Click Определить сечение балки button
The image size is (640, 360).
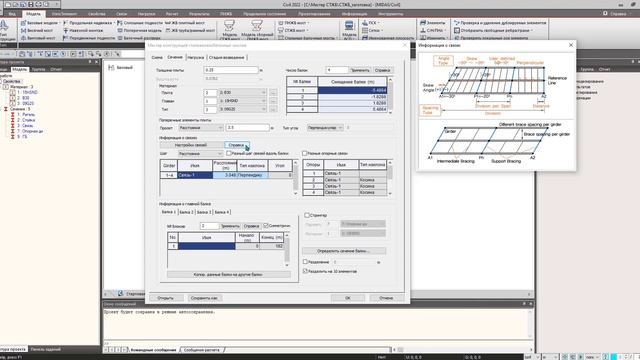(x=344, y=251)
